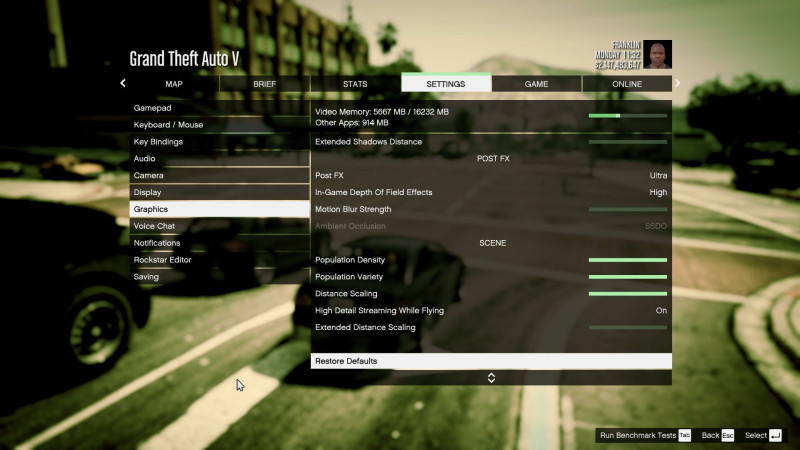This screenshot has height=450, width=800.
Task: Click the Select prompt
Action: click(756, 435)
